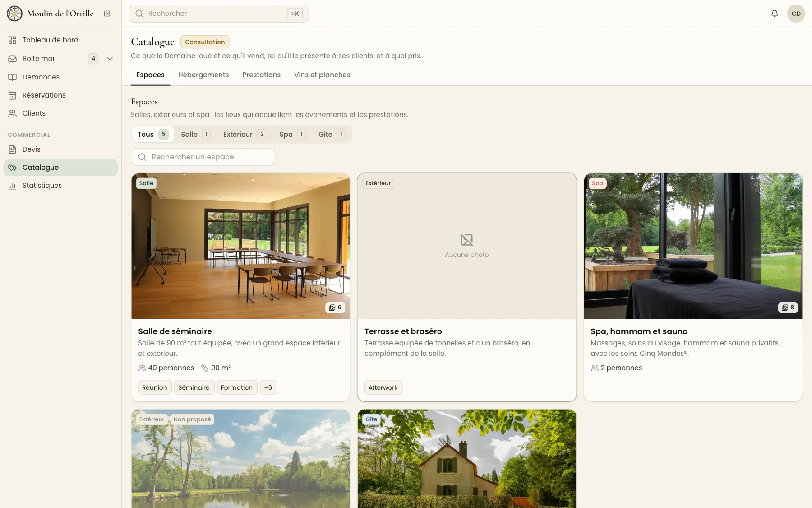Open the Gîte house photo card

pos(467,459)
